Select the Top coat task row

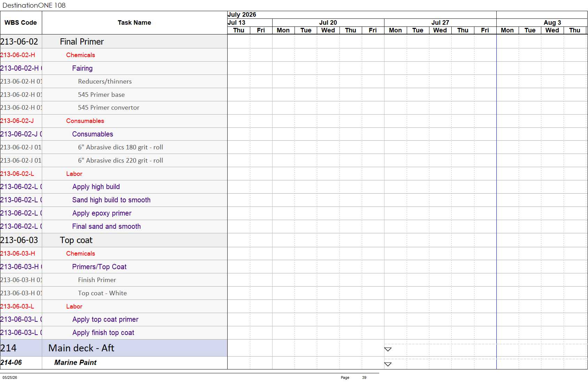pos(114,240)
